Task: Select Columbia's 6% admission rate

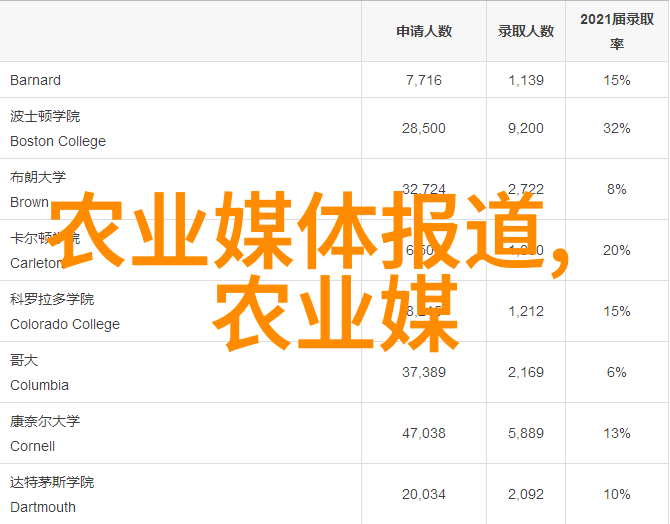Action: click(x=617, y=372)
